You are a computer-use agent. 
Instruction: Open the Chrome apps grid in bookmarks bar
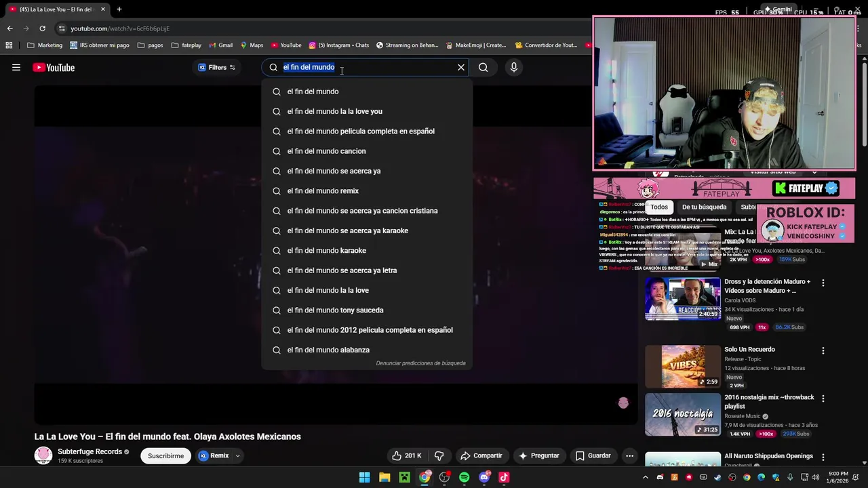pos(9,45)
